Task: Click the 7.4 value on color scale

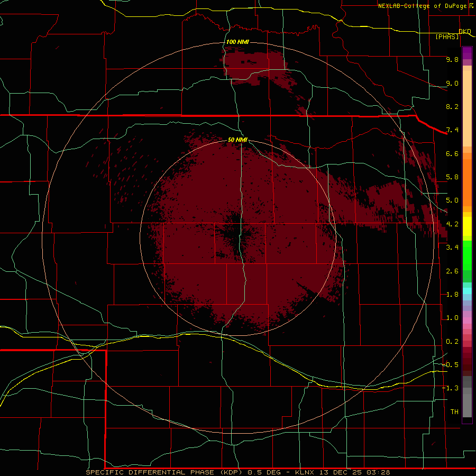Action: pos(452,130)
